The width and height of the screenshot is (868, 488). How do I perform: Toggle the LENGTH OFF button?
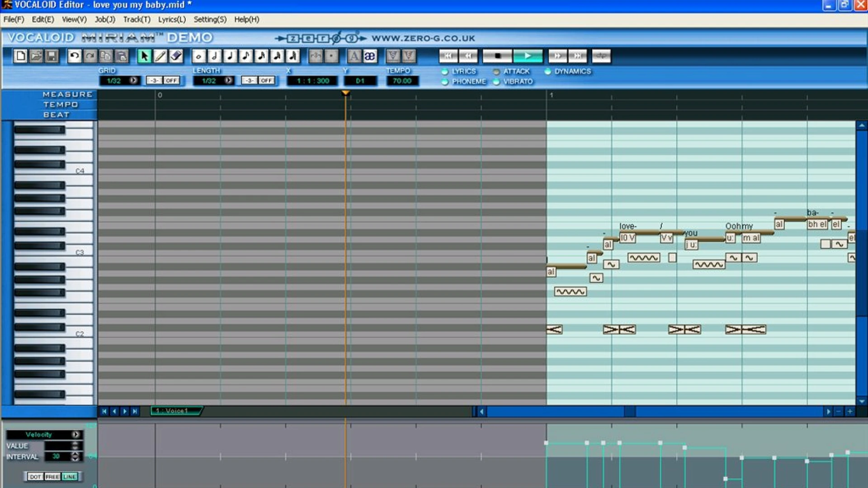coord(266,80)
